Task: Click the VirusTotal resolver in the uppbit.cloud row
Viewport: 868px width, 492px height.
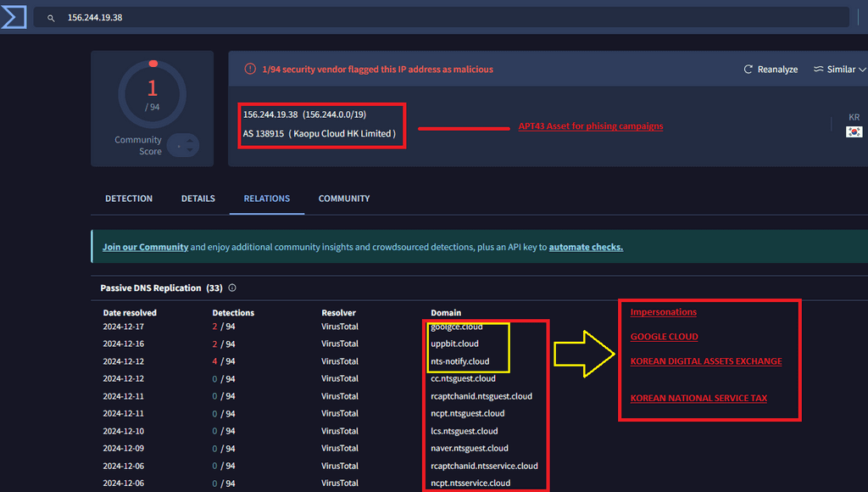Action: click(x=340, y=344)
